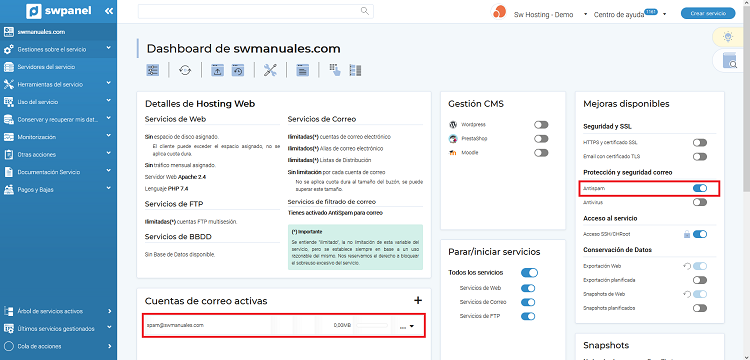
Task: Click the plus icon to add mail account
Action: pos(418,300)
